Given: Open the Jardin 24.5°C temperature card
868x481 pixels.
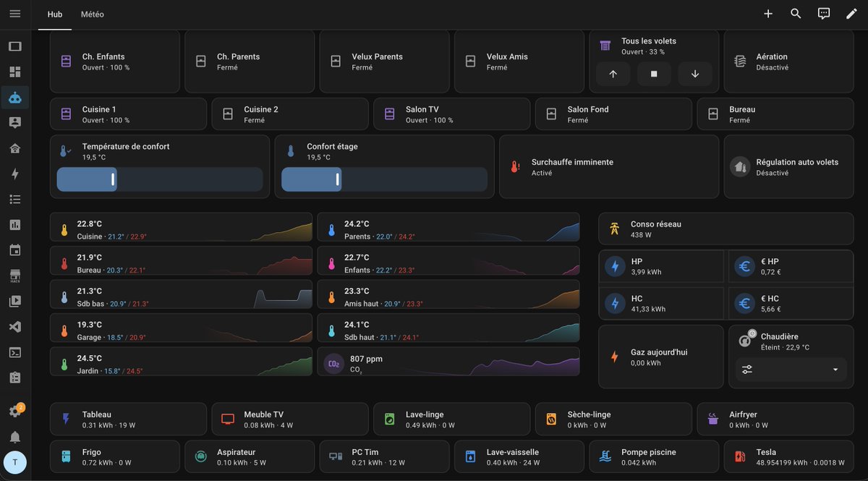Looking at the screenshot, I should (181, 362).
